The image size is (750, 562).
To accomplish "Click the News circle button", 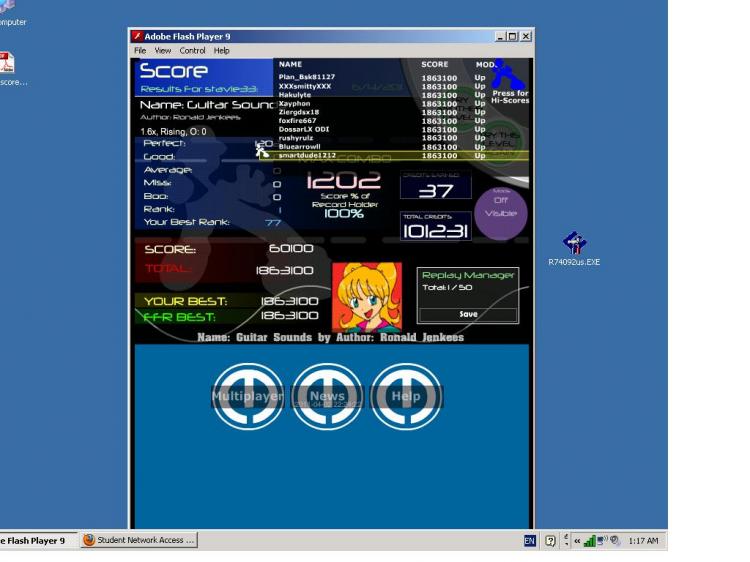I will [327, 396].
